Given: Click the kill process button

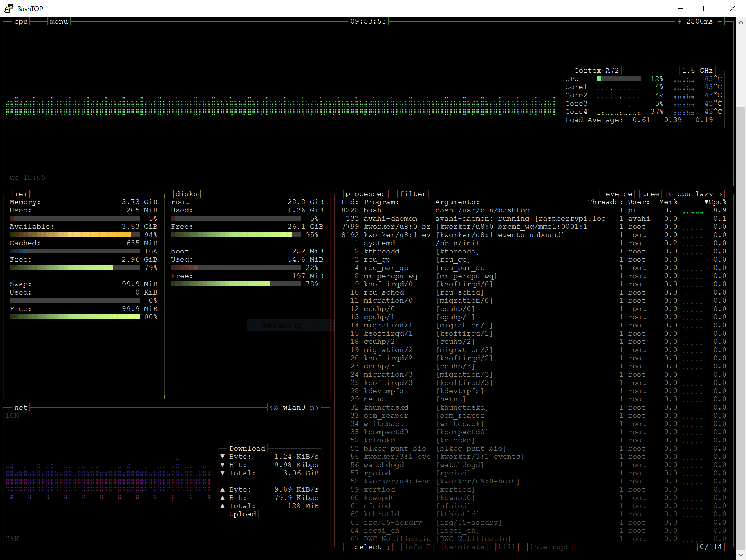Looking at the screenshot, I should pyautogui.click(x=507, y=547).
